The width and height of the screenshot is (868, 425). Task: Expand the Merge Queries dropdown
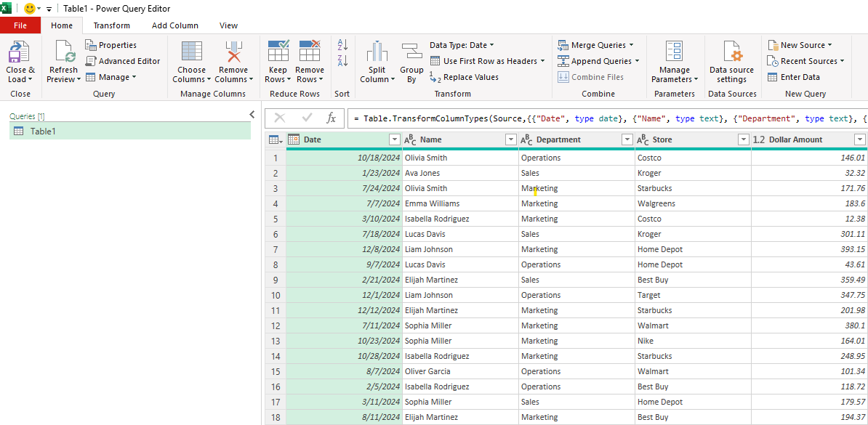[x=595, y=45]
